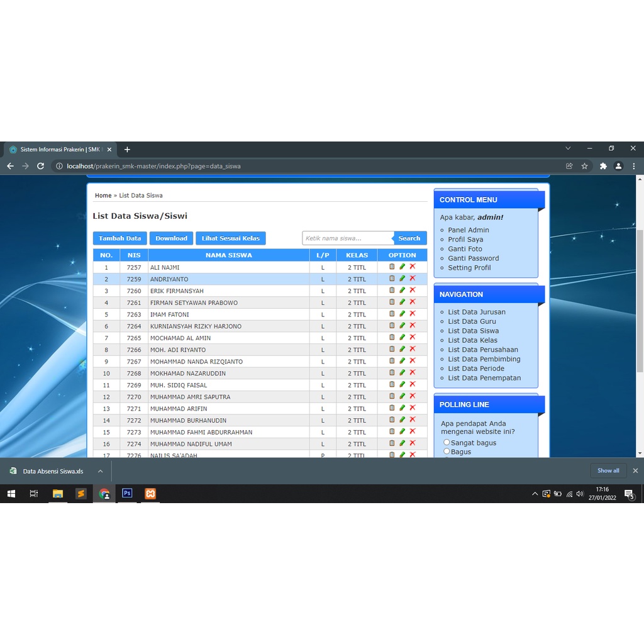Viewport: 644px width, 644px height.
Task: Delete ALI NAJMI with the red X
Action: coord(413,267)
